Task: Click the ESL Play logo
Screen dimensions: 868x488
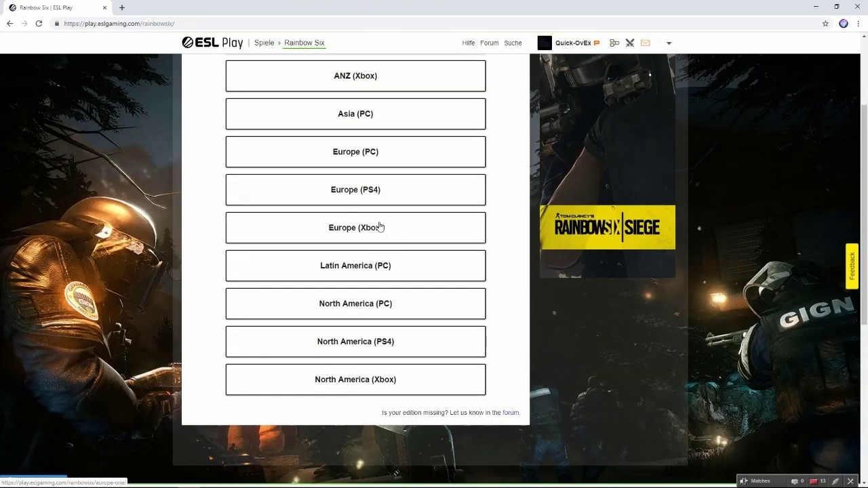Action: tap(212, 43)
